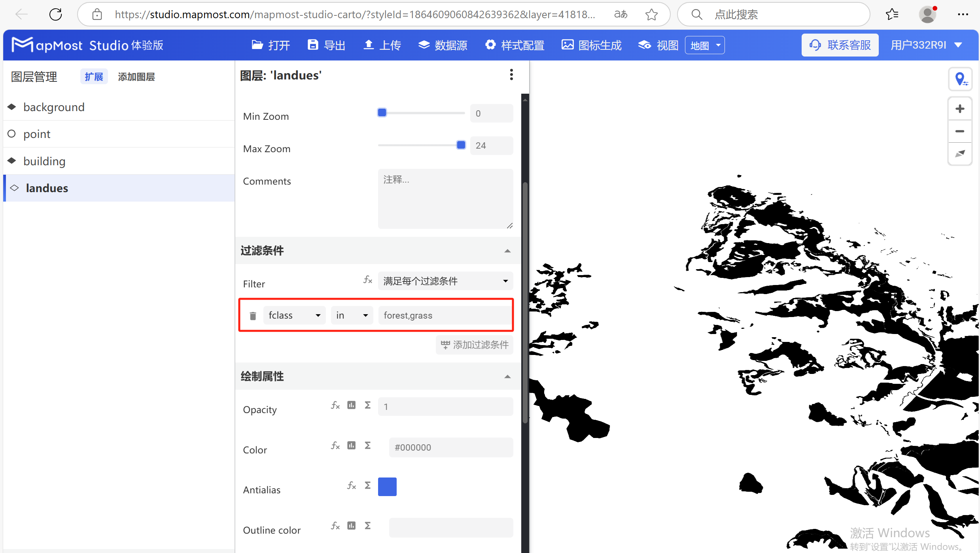Click the 添加过滤条件 button
This screenshot has height=553, width=980.
click(474, 345)
